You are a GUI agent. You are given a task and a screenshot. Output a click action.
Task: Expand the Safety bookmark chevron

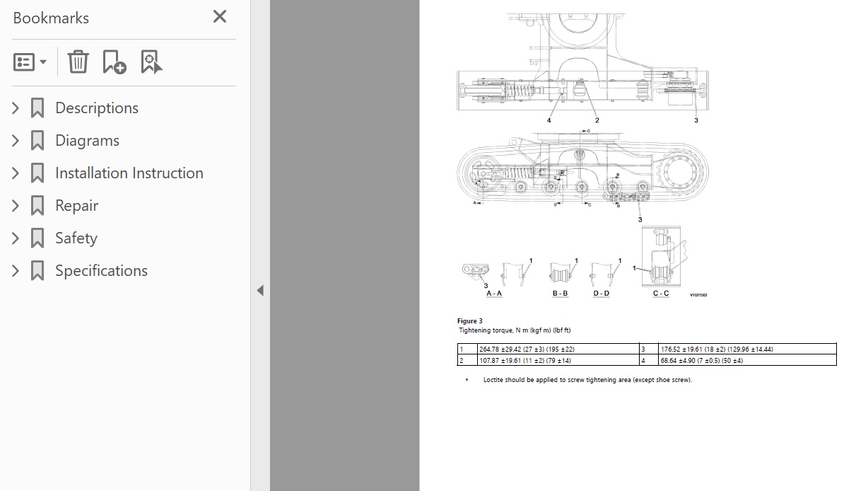tap(16, 238)
